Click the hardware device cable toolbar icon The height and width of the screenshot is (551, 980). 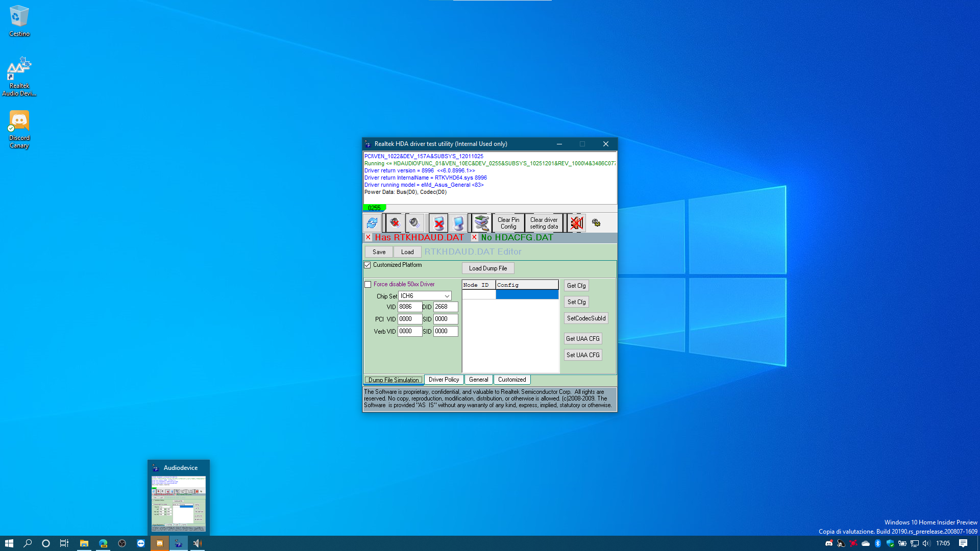pos(481,223)
